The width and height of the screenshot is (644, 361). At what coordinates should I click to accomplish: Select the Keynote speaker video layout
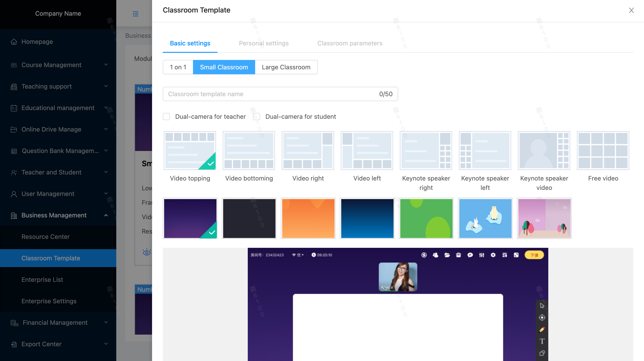544,151
